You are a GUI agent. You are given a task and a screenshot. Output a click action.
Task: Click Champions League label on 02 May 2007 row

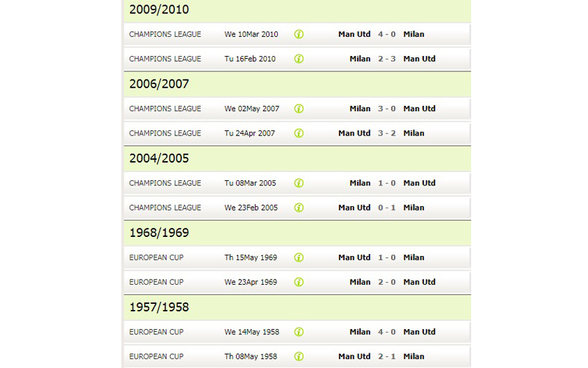tap(165, 108)
